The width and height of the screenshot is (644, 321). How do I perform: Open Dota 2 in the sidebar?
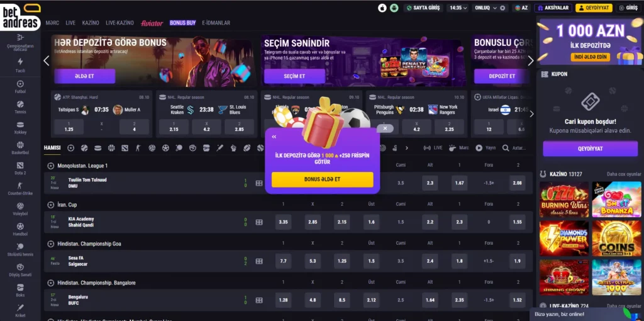pyautogui.click(x=20, y=169)
